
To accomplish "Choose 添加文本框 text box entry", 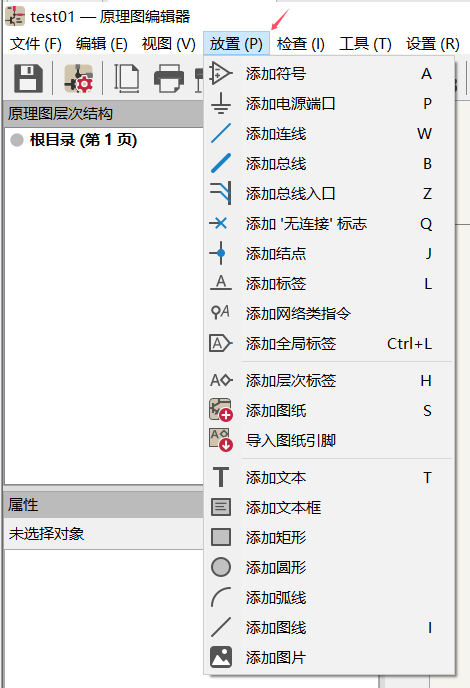I will pos(329,508).
